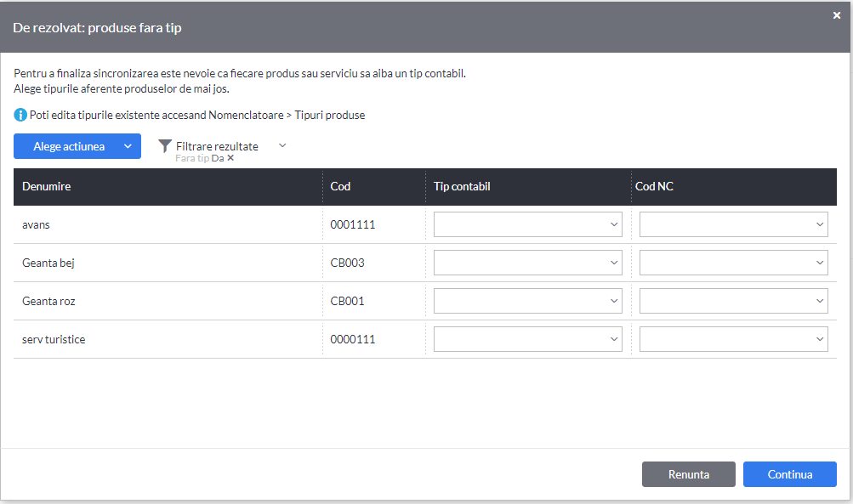Viewport: 853px width, 504px height.
Task: Click the Cod column header
Action: click(340, 186)
